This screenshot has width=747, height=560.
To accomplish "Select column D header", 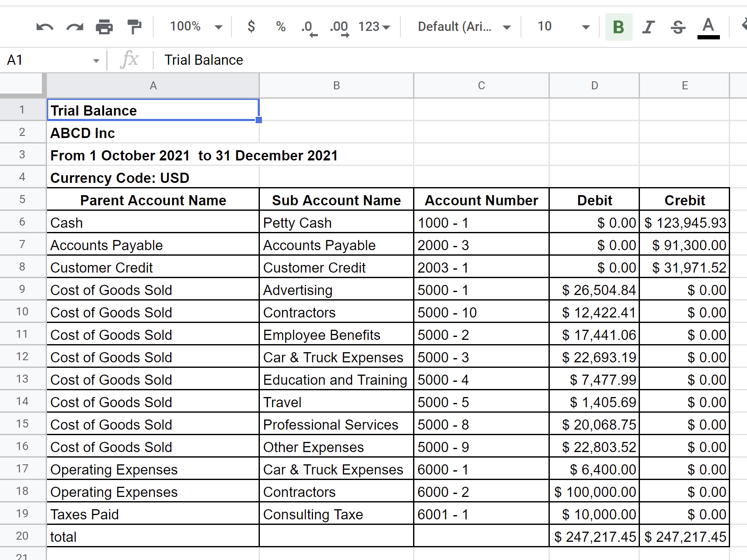I will [x=594, y=86].
